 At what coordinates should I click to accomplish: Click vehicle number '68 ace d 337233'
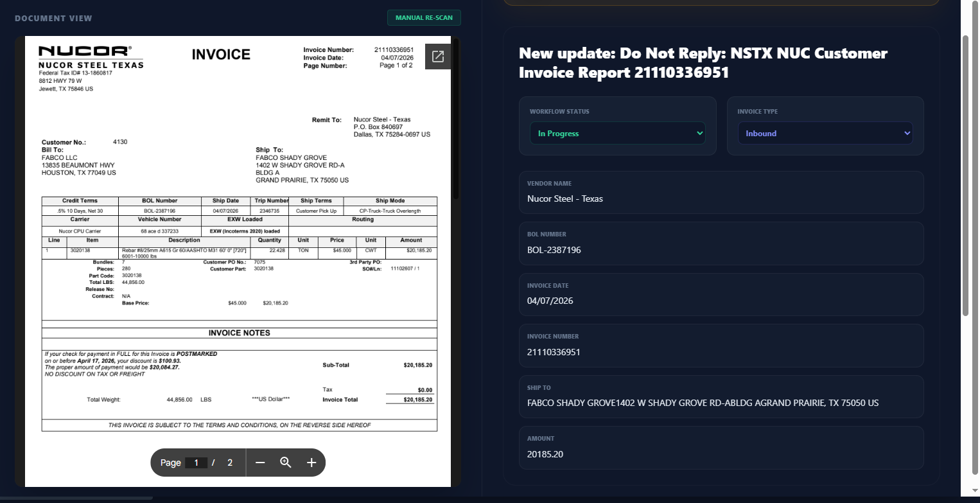point(160,231)
